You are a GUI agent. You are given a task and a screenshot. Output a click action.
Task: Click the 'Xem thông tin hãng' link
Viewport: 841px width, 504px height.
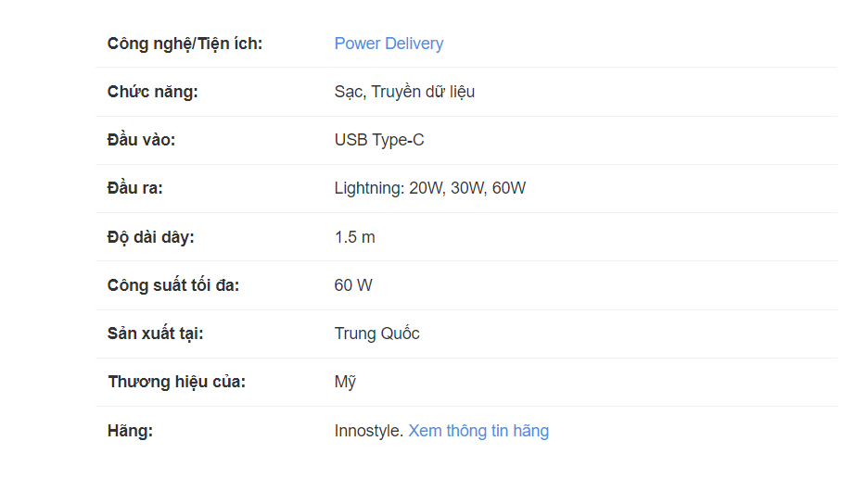coord(478,431)
